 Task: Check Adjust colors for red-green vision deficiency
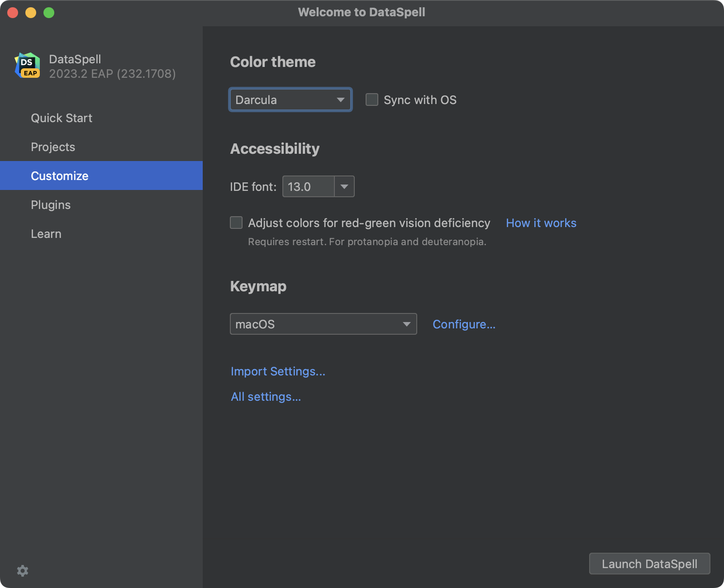(236, 223)
